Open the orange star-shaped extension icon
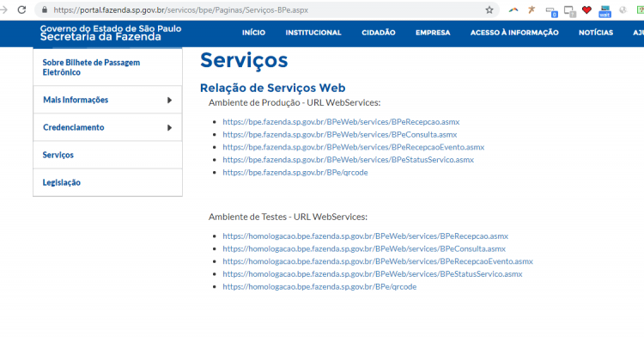644x337 pixels. (x=532, y=9)
